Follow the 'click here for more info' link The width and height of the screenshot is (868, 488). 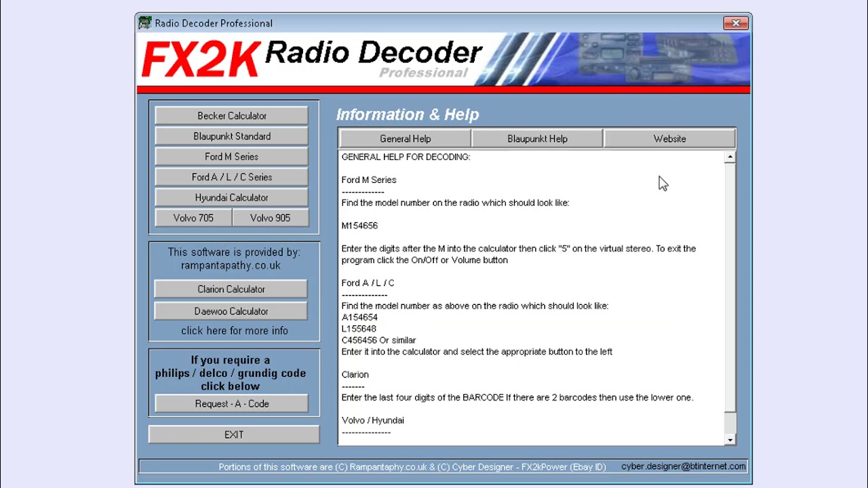[234, 331]
